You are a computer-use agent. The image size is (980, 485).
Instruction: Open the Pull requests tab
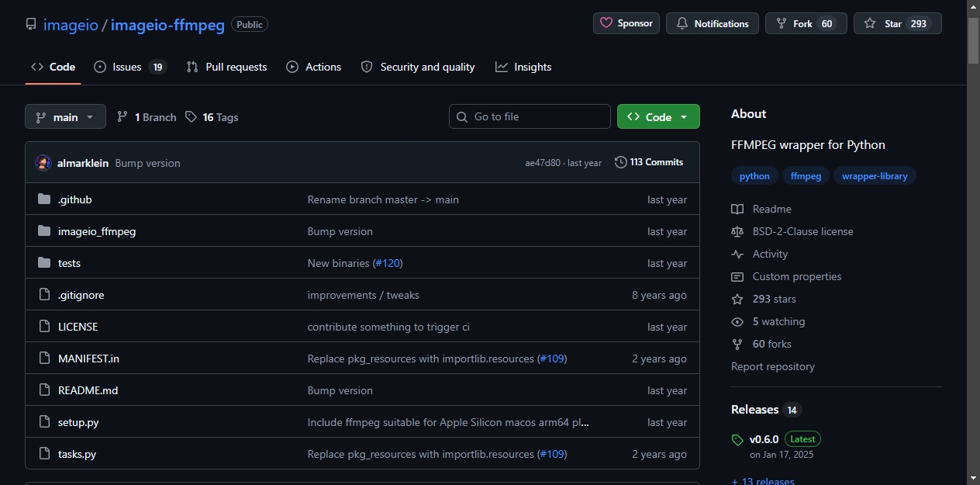click(x=226, y=67)
